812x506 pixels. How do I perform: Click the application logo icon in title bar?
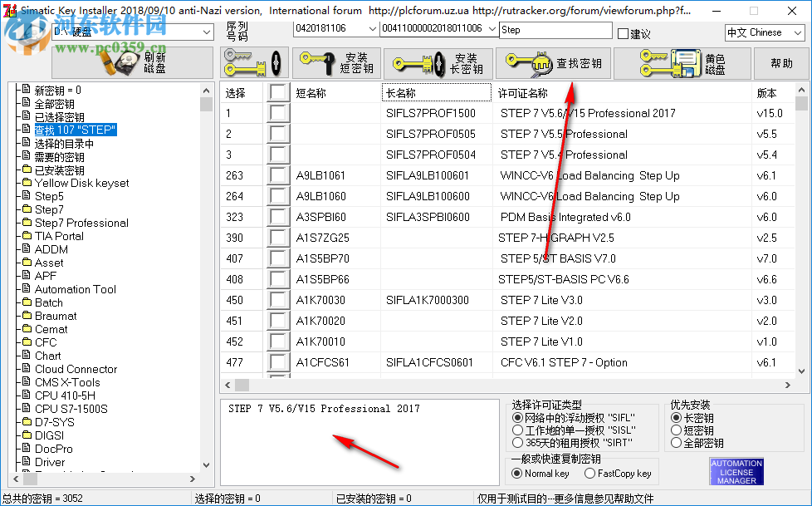coord(8,11)
